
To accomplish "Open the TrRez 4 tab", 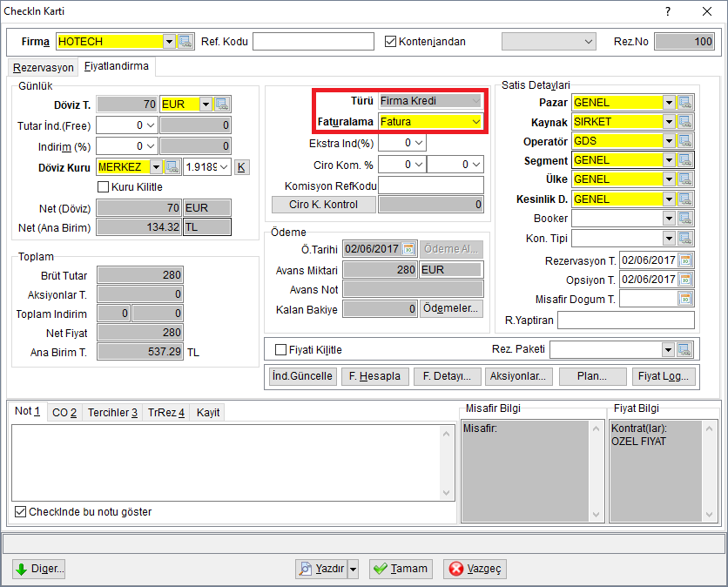I will [166, 413].
